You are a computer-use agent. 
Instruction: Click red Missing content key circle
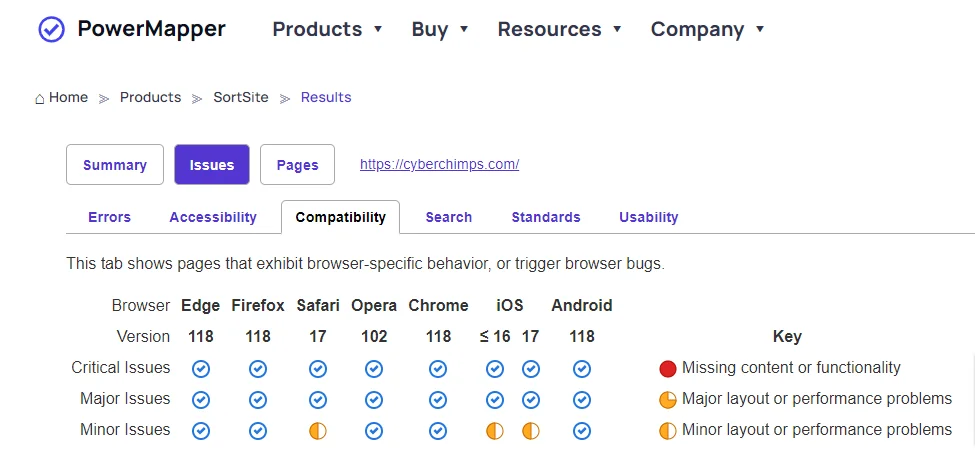coord(668,369)
